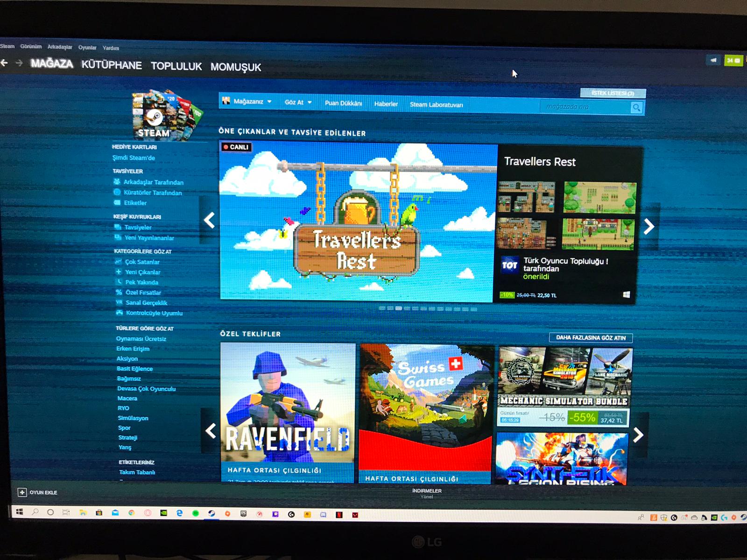Expand the Göz At dropdown
747x560 pixels.
coord(298,102)
